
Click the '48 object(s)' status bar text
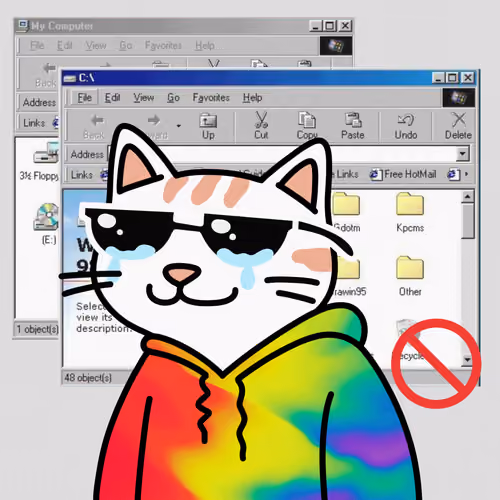(x=88, y=378)
